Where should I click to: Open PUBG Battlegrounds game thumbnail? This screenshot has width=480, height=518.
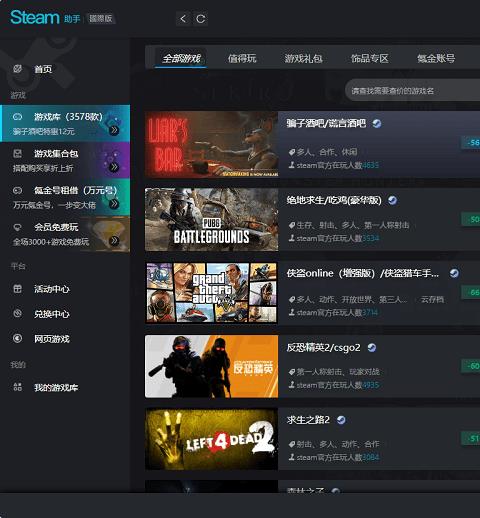211,219
